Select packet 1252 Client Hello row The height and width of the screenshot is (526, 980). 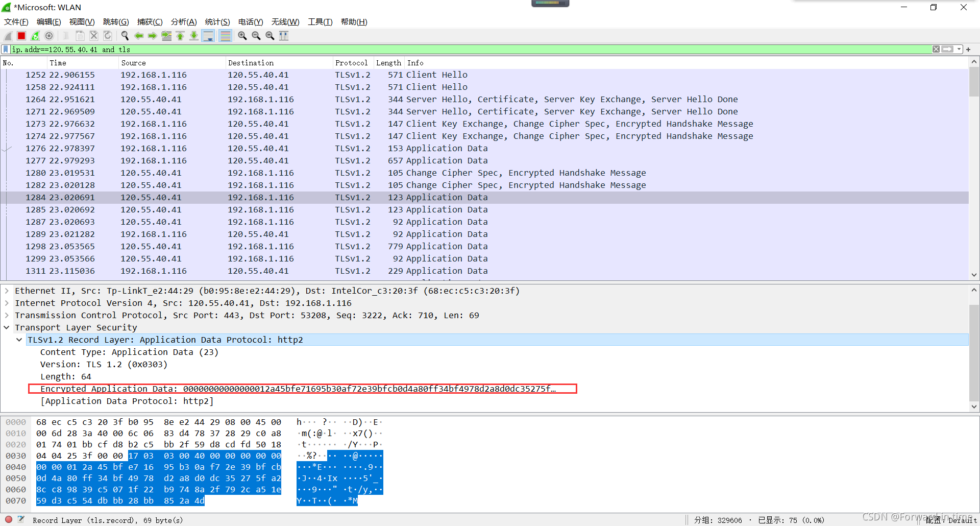click(484, 75)
